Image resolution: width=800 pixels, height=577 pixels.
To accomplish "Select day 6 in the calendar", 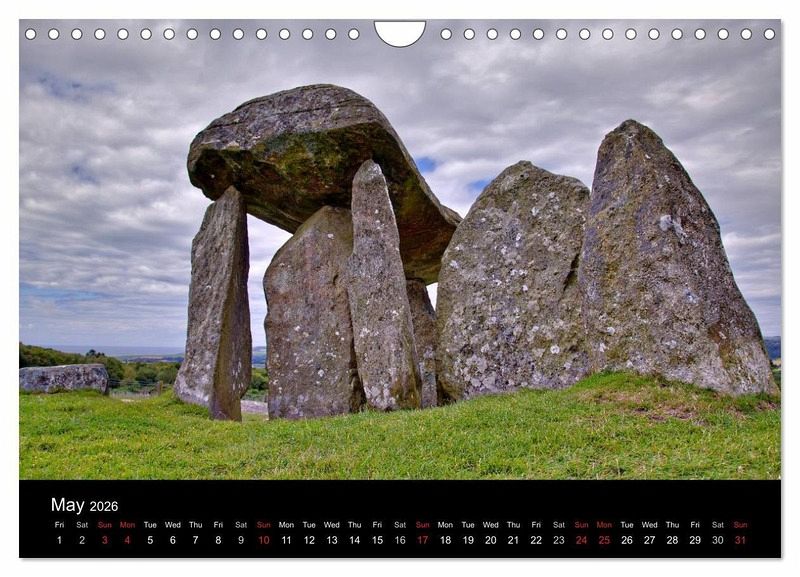I will pos(173,540).
